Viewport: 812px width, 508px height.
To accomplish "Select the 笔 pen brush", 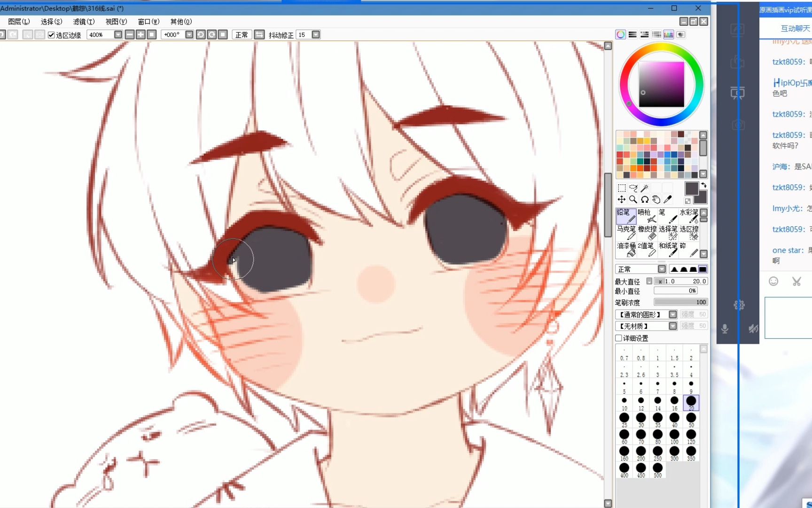I will pos(668,216).
